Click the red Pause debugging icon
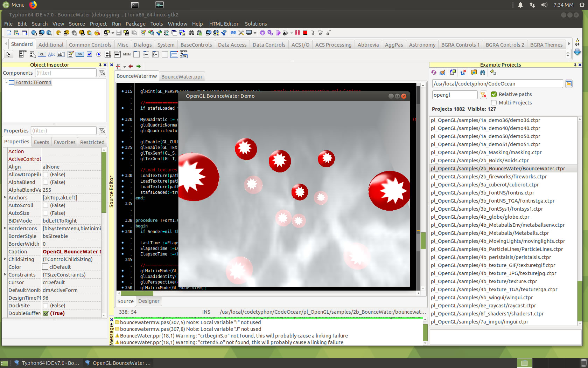 pyautogui.click(x=297, y=33)
